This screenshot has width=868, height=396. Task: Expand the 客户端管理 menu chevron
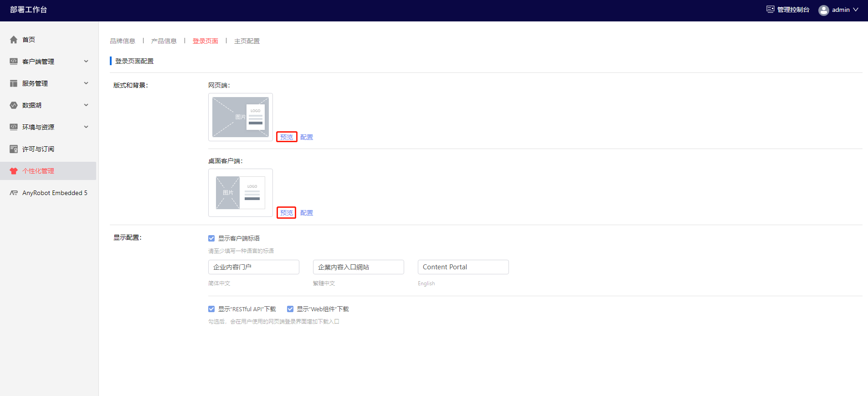click(x=86, y=62)
